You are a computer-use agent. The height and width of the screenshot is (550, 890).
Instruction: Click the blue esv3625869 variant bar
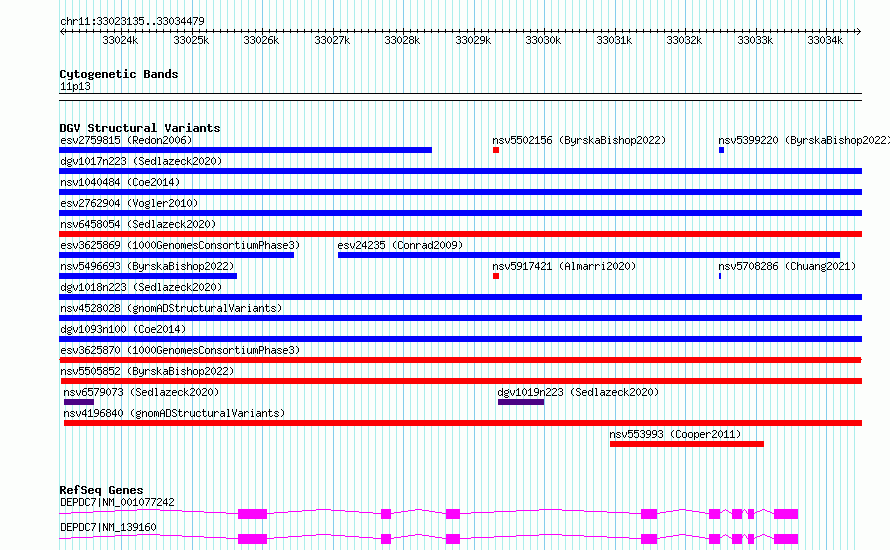click(177, 255)
